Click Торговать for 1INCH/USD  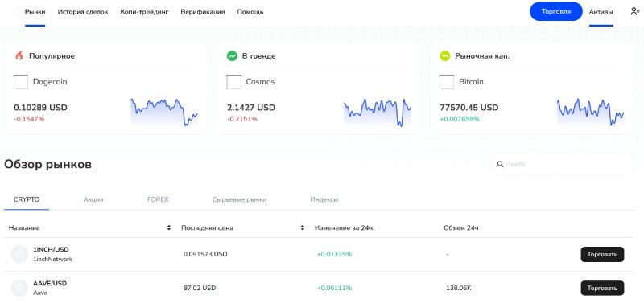[602, 254]
